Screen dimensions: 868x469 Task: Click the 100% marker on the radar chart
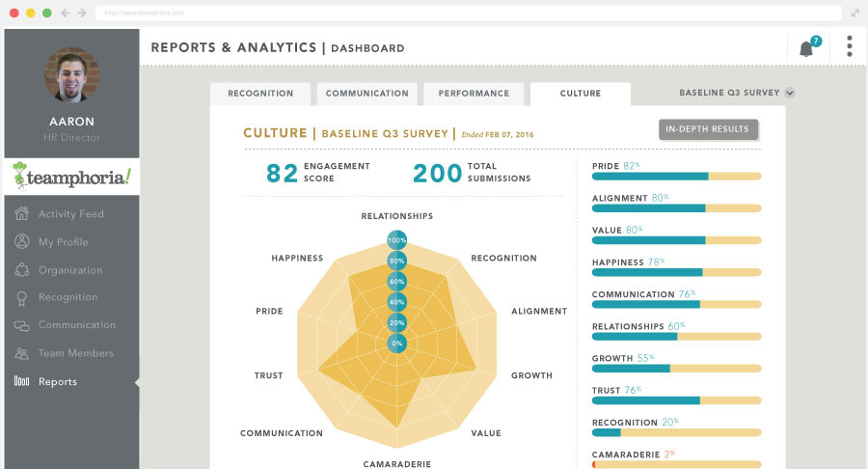click(397, 239)
